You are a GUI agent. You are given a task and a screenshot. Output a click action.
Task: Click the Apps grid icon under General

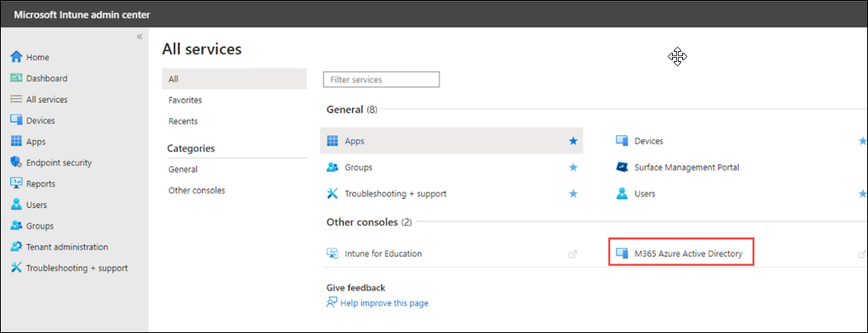click(x=332, y=141)
